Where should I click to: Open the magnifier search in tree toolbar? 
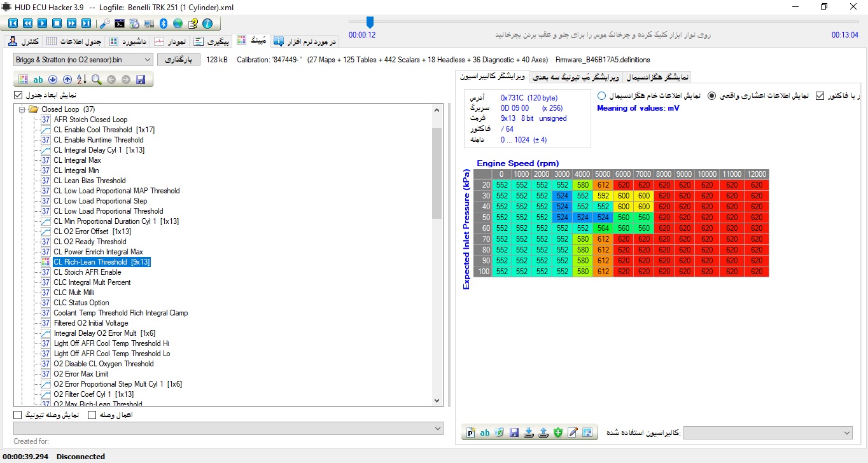click(96, 79)
